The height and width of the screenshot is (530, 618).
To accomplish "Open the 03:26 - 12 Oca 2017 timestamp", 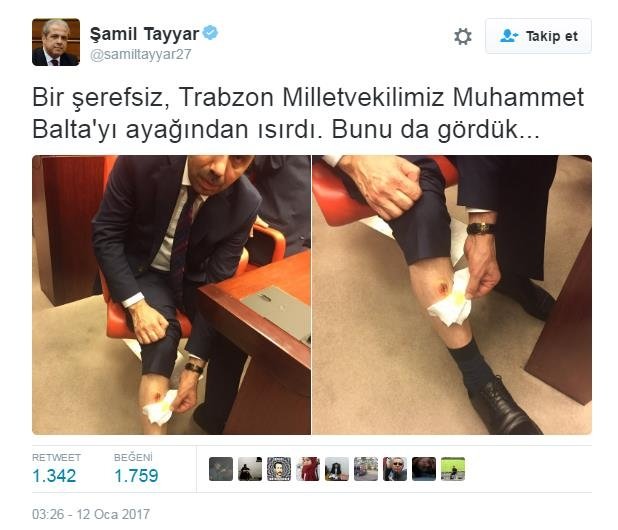I will [91, 514].
